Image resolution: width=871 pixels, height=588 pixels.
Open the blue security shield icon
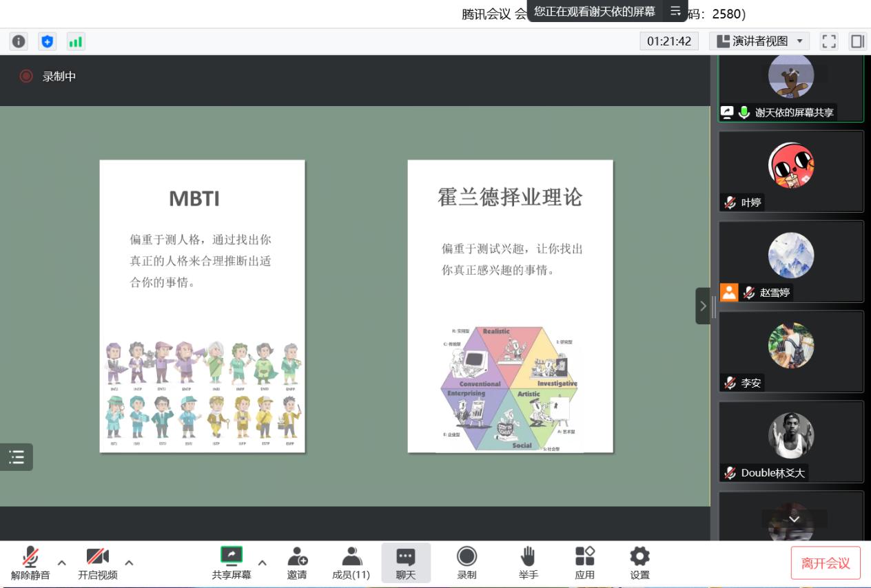pyautogui.click(x=46, y=41)
